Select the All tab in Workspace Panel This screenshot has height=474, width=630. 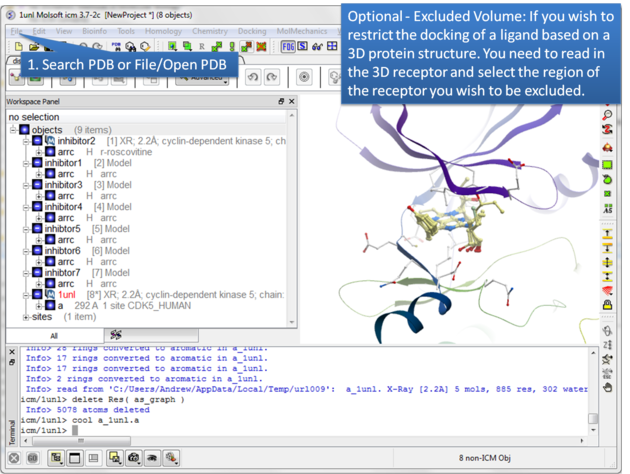coord(54,336)
